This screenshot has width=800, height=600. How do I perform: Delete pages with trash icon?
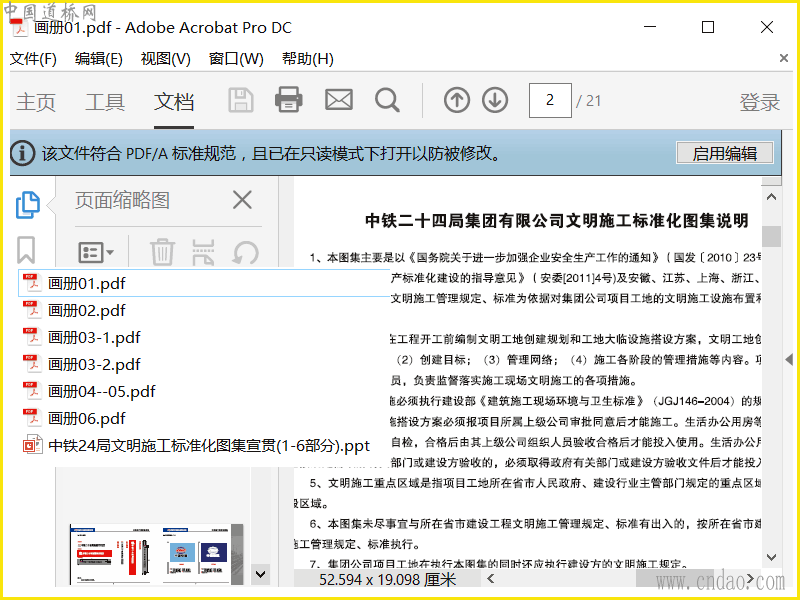162,252
